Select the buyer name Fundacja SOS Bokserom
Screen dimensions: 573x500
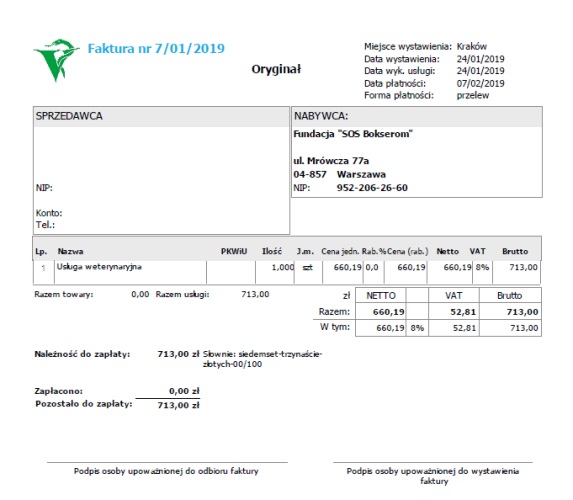tap(353, 134)
